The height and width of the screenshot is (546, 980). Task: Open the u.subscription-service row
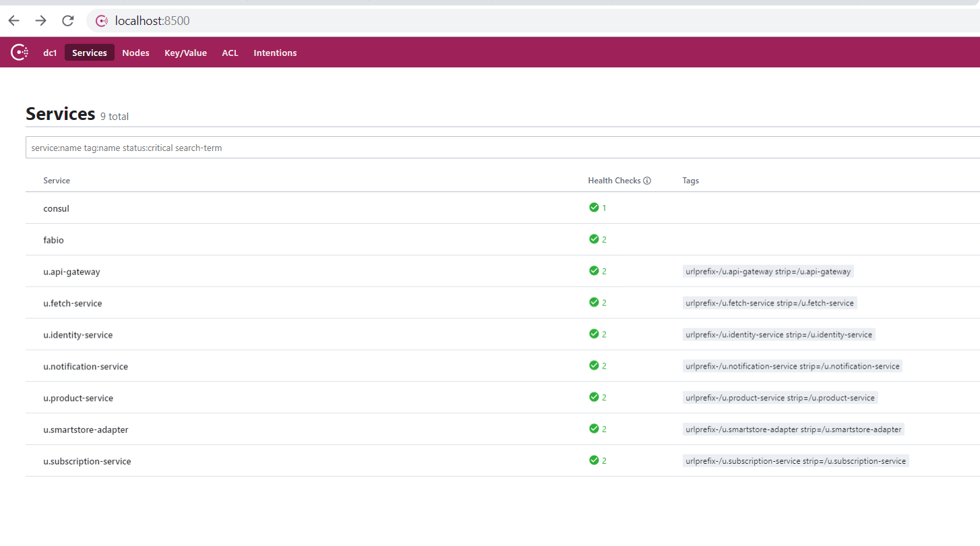503,461
